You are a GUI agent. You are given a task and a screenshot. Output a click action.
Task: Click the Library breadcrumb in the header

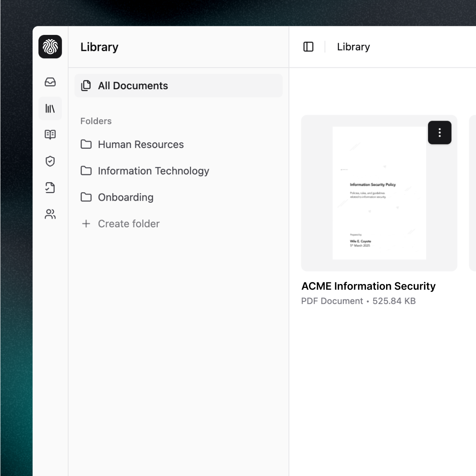pyautogui.click(x=353, y=47)
